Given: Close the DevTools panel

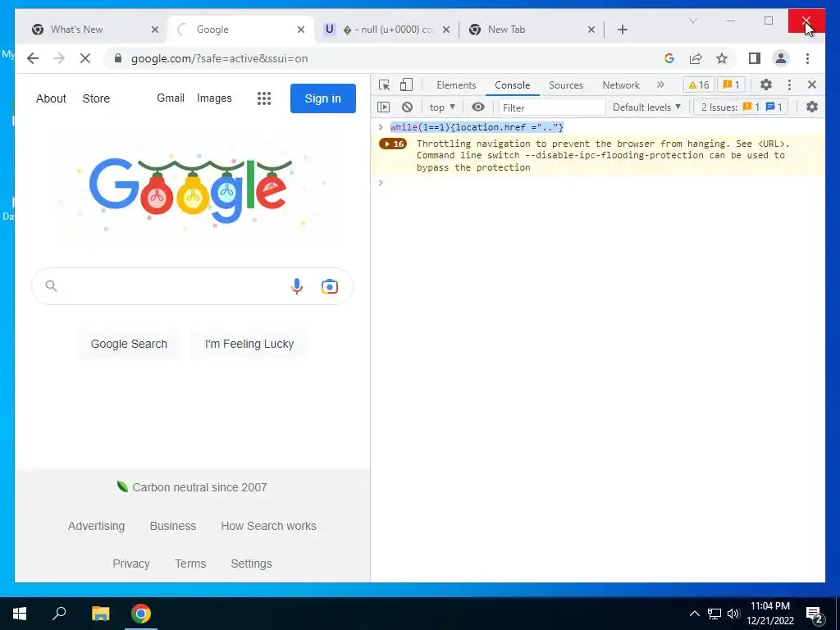Looking at the screenshot, I should (x=812, y=84).
